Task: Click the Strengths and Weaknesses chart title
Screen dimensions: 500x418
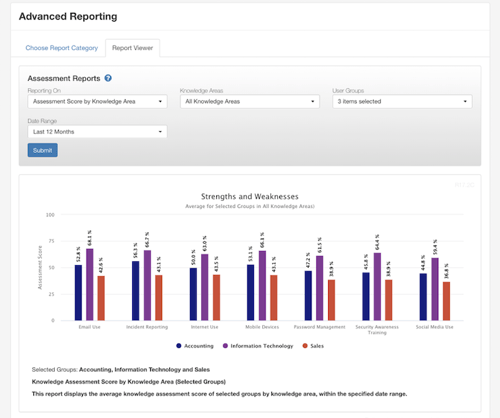Action: (x=250, y=196)
